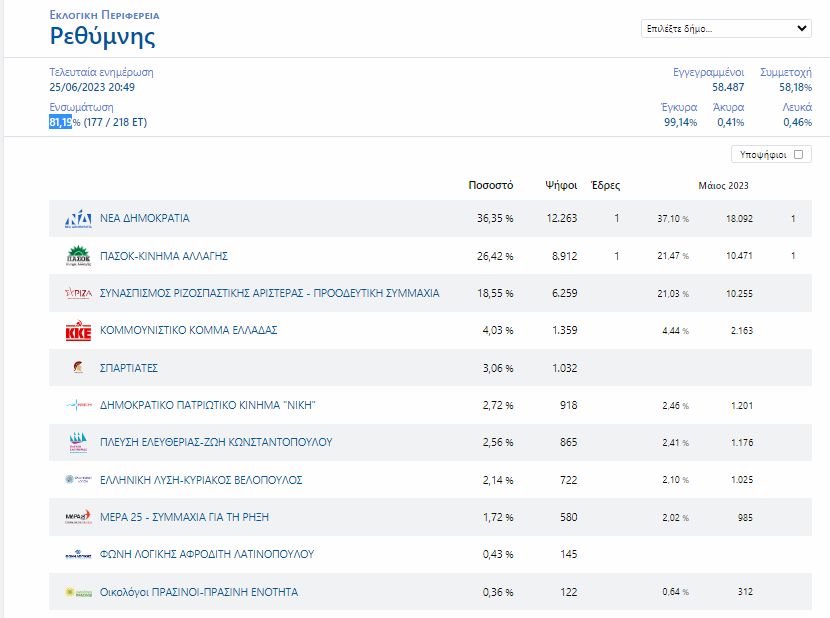
Task: Click the highlighted 81,19 integration percentage
Action: click(60, 122)
